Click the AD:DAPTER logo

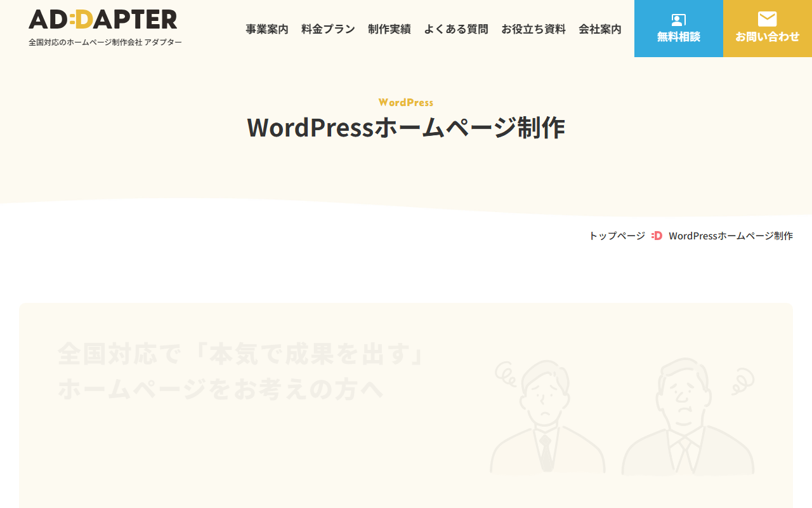[x=103, y=19]
